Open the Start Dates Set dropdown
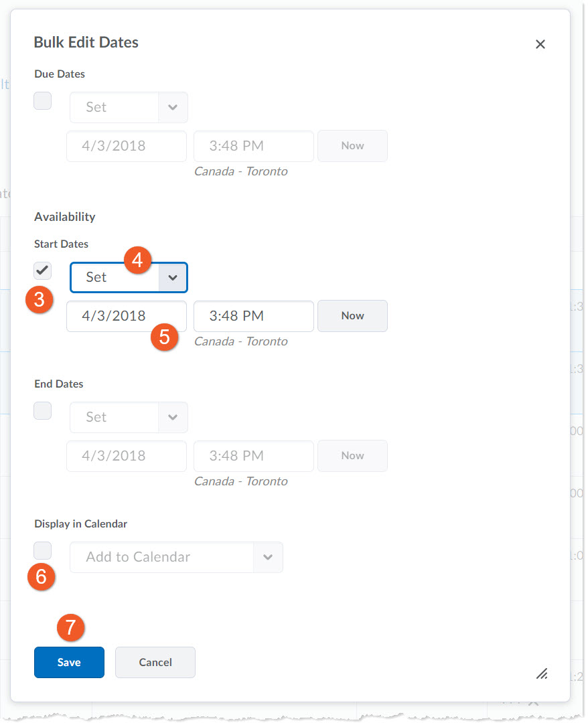588x725 pixels. (x=129, y=277)
